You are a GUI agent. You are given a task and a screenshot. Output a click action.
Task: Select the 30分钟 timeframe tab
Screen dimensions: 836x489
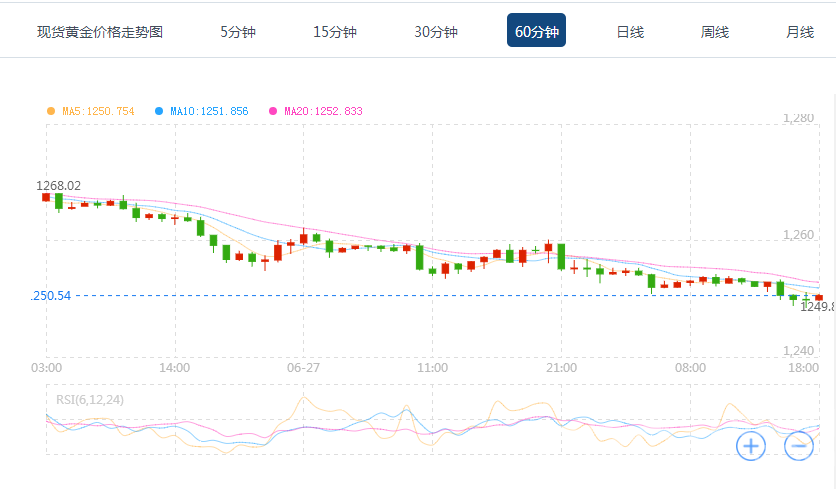[x=436, y=32]
